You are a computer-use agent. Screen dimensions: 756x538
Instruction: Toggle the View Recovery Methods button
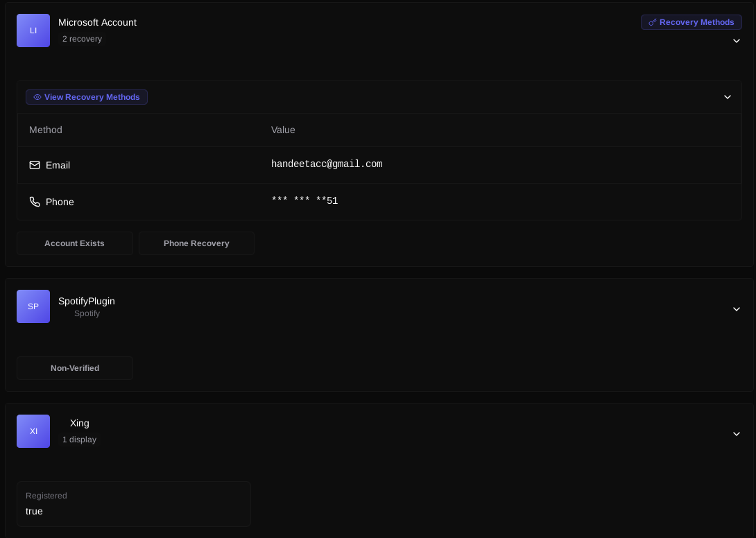point(87,97)
